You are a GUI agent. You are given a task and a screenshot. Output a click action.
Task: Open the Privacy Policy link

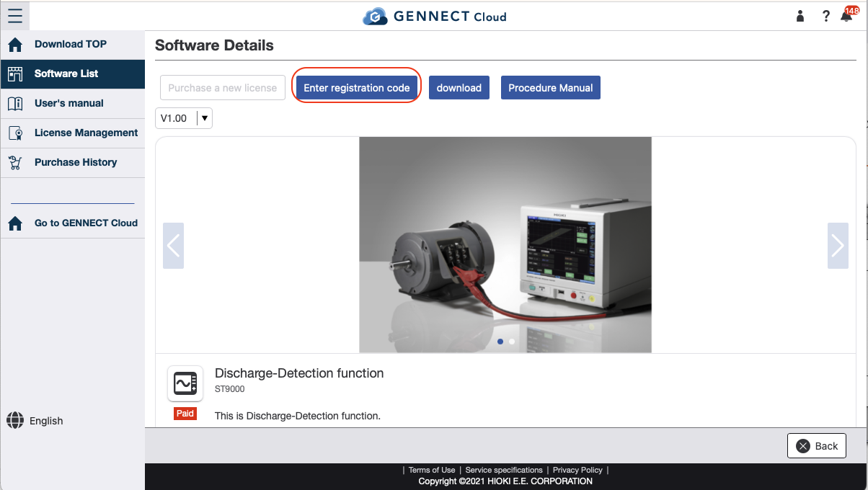point(577,469)
